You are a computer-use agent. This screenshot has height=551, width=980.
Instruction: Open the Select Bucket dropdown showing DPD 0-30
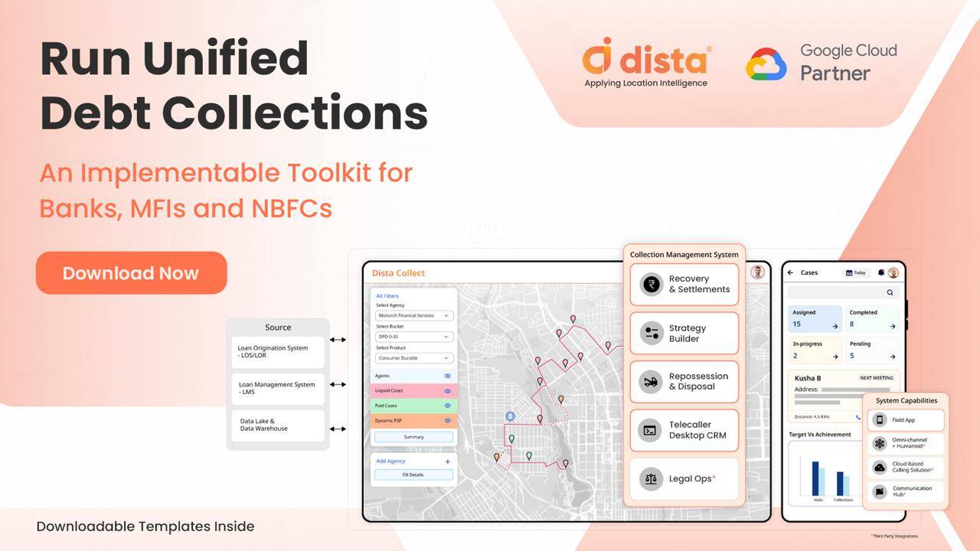(414, 337)
